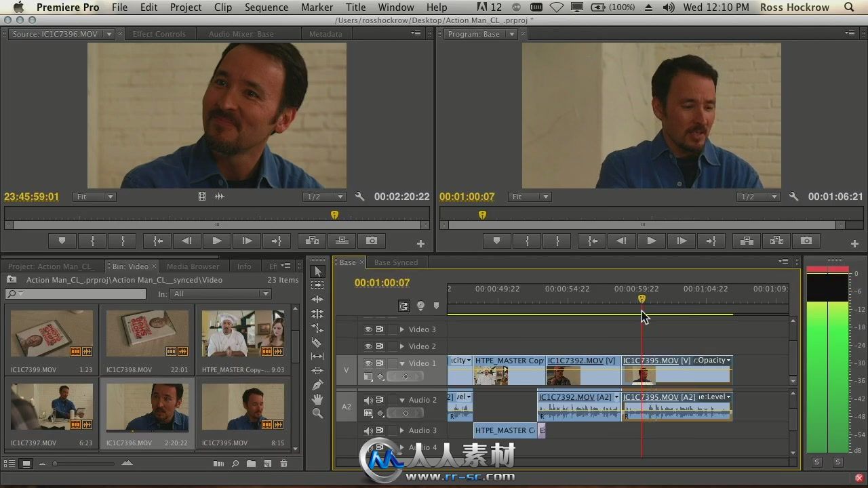Select the Zoom magnifier tool
The image size is (868, 488).
click(317, 413)
